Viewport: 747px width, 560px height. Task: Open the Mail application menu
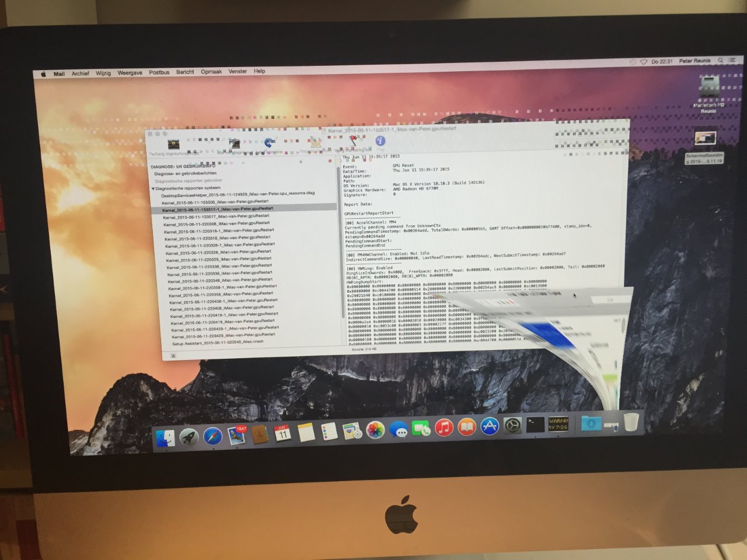(x=59, y=74)
